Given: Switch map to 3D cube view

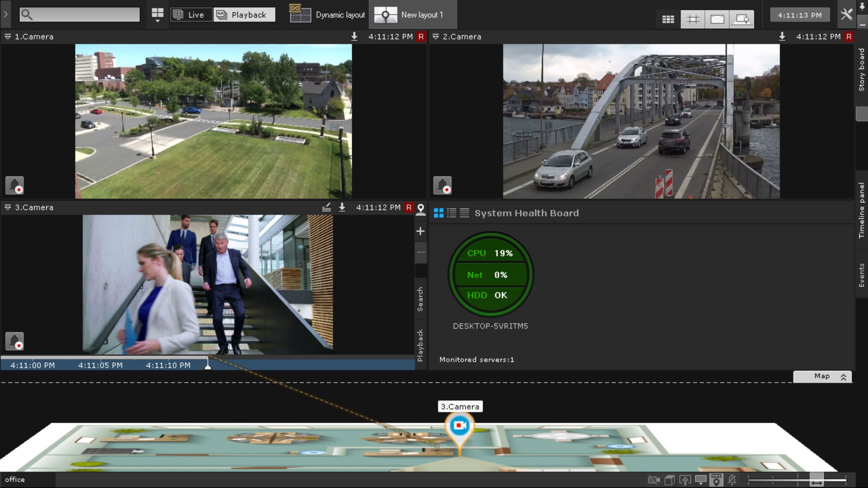Looking at the screenshot, I should click(x=670, y=480).
